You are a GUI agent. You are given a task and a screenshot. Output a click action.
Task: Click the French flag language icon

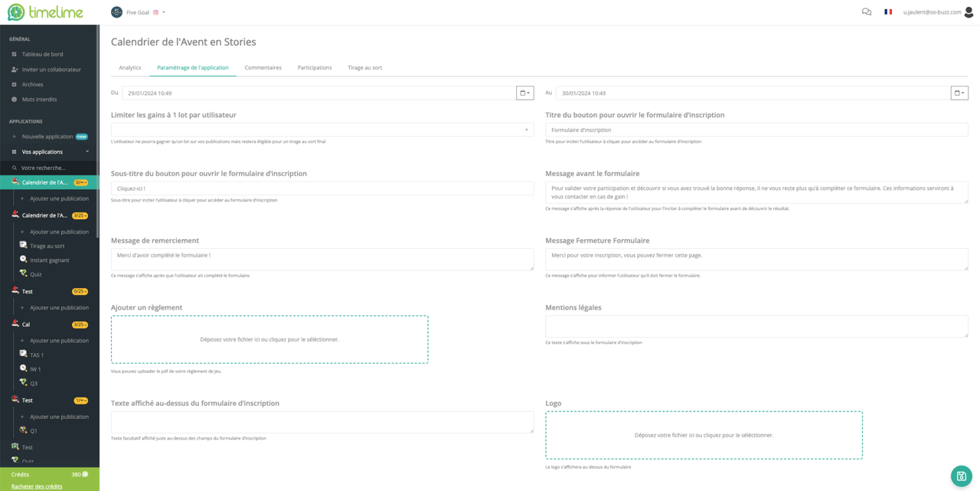(x=888, y=12)
